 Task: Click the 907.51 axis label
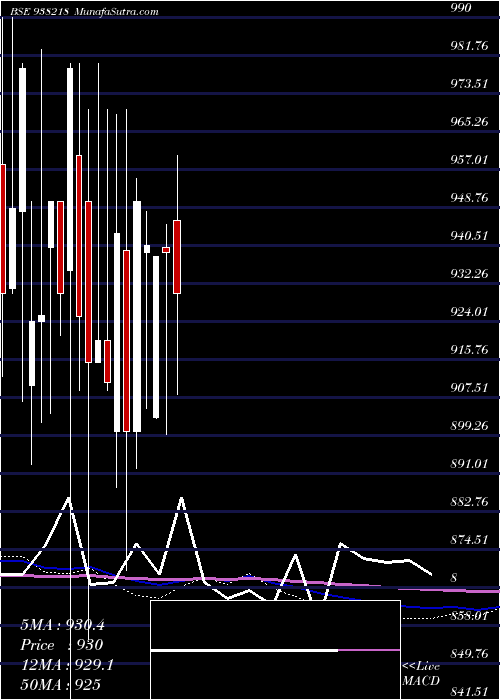(x=469, y=388)
